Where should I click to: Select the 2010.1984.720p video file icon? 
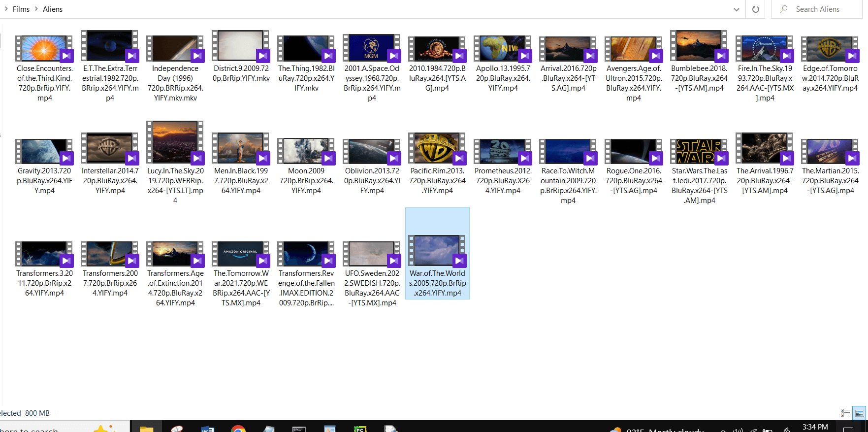coord(437,49)
